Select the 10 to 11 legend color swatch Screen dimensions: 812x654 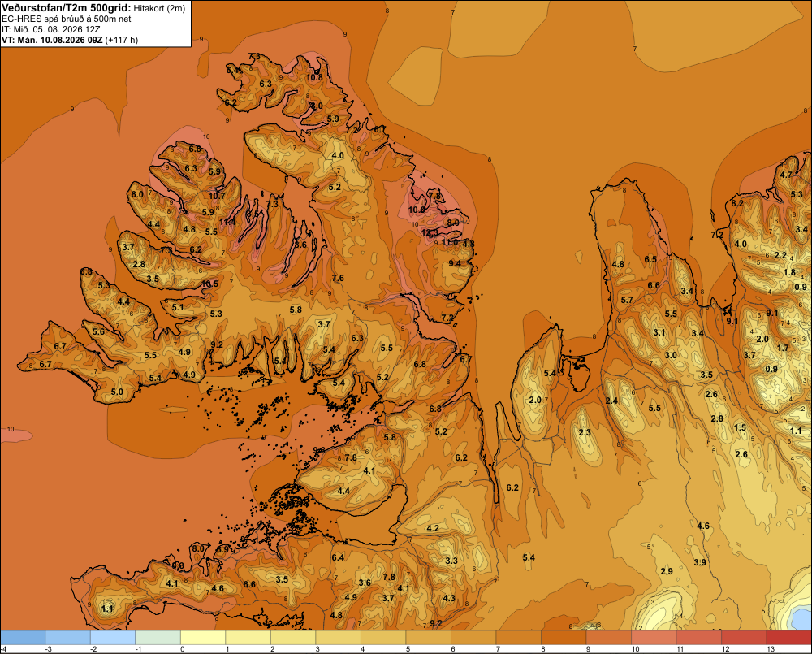point(654,638)
